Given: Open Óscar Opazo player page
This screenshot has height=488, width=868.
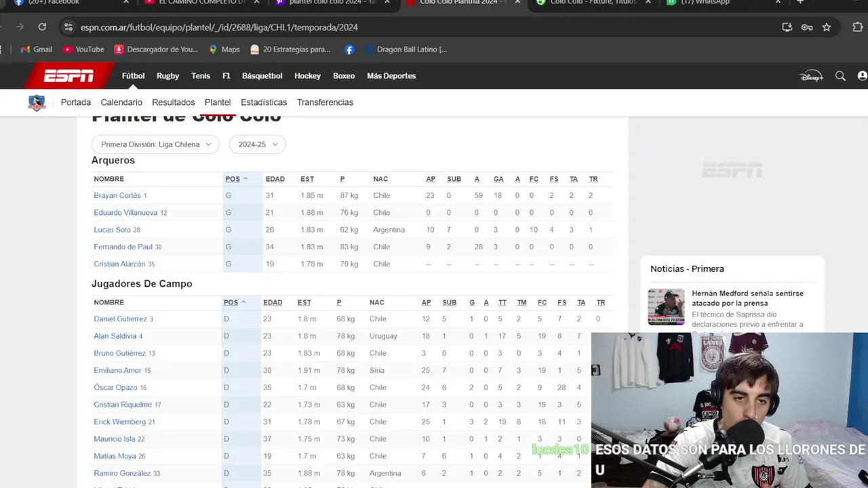Looking at the screenshot, I should click(115, 388).
